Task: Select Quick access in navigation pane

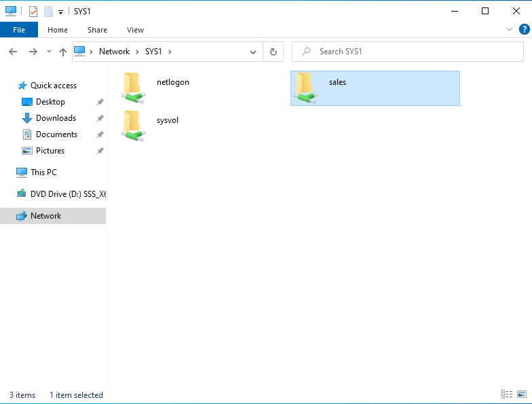Action: tap(53, 86)
